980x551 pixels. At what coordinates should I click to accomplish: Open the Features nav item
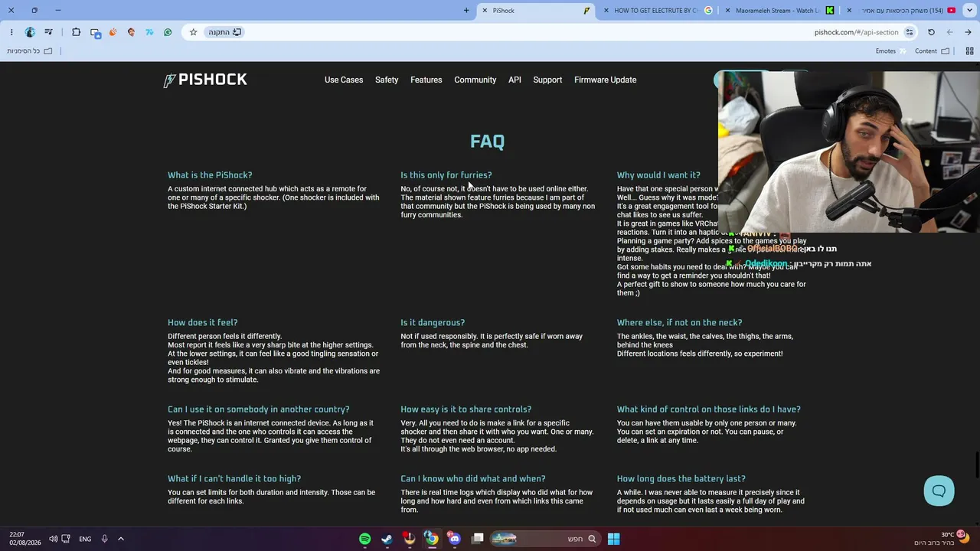tap(426, 80)
